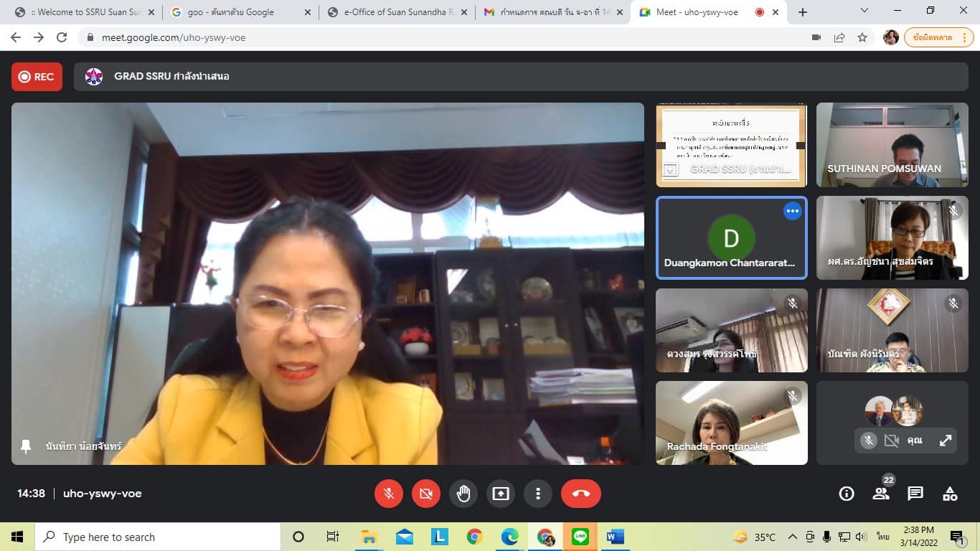Open meeting details info icon

[847, 494]
